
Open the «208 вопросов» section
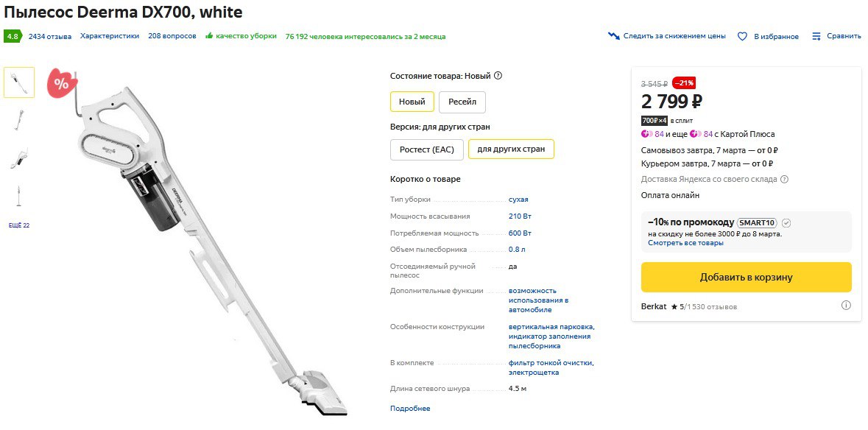[172, 36]
